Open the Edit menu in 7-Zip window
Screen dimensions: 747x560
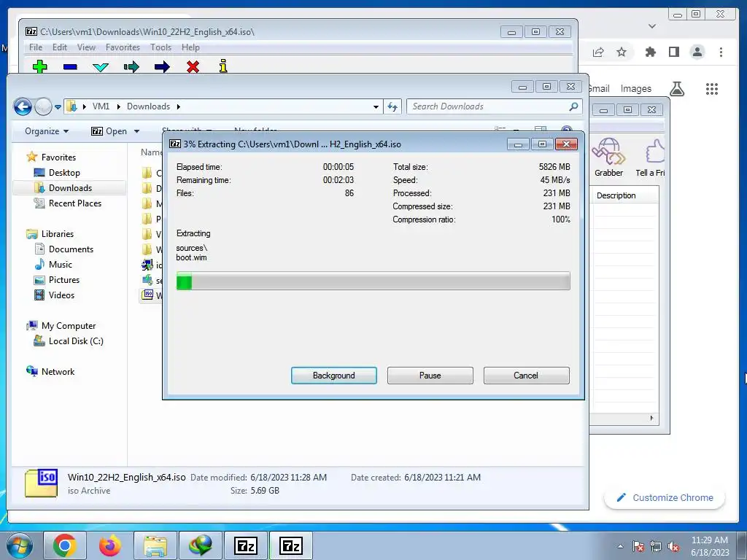60,47
